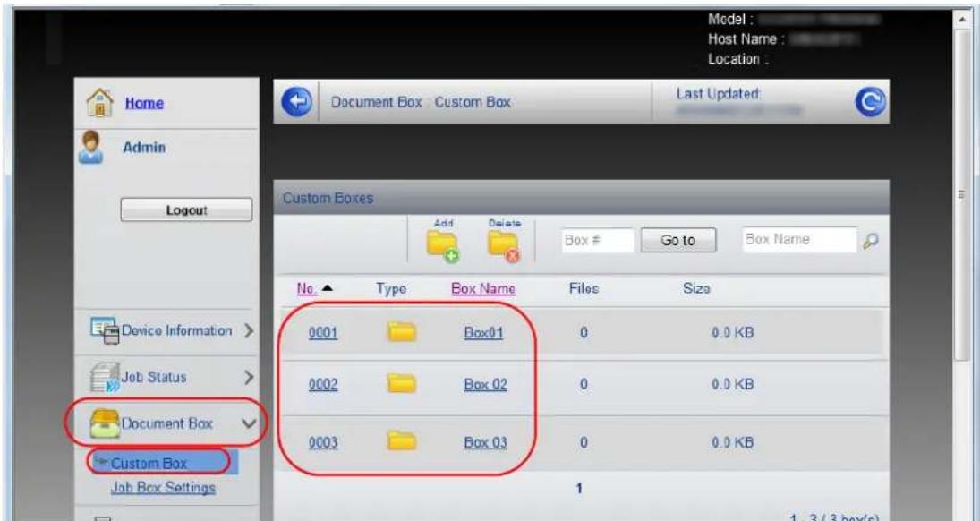980x521 pixels.
Task: Click folder icon in Box 02 row
Action: coord(401,383)
